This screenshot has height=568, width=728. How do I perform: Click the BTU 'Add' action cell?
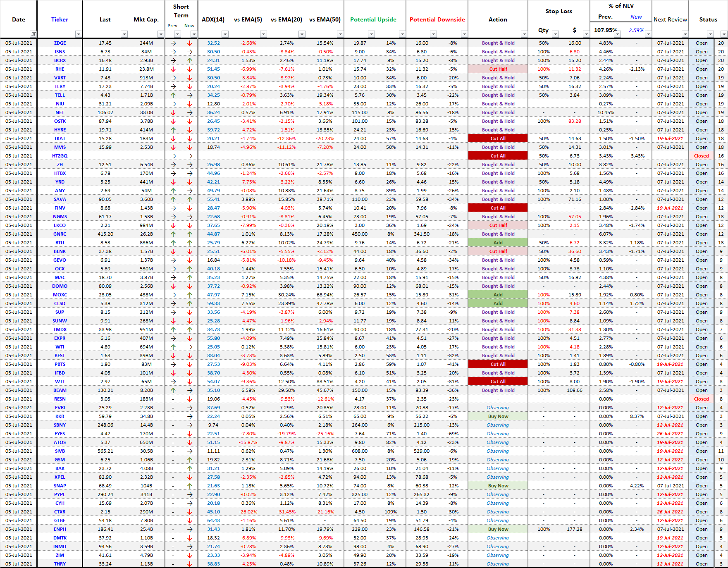tap(498, 243)
